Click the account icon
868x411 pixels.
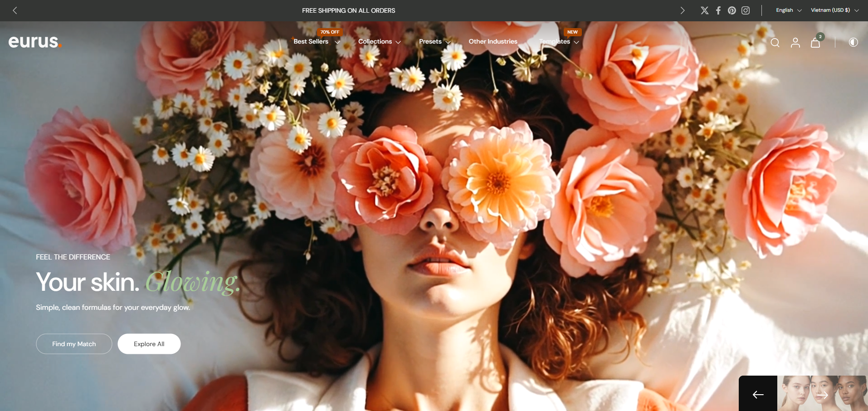pos(795,42)
